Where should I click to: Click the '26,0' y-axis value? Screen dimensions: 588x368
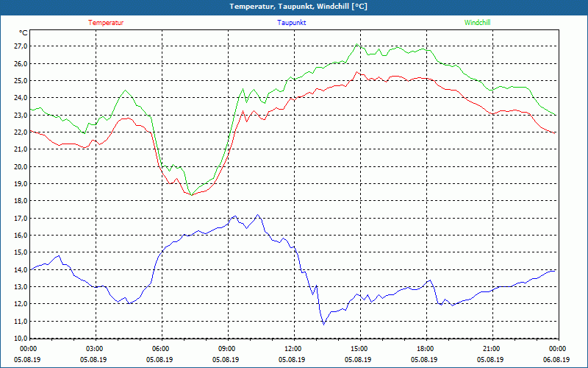pos(21,63)
